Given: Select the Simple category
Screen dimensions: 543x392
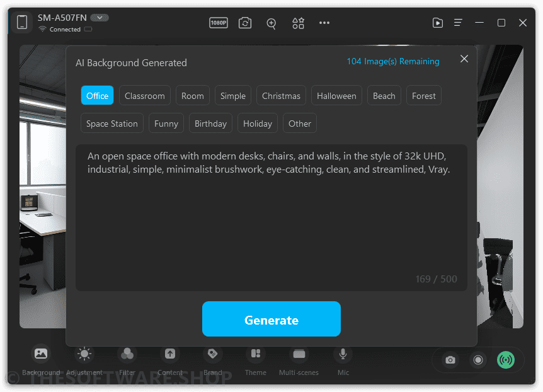Looking at the screenshot, I should (233, 96).
